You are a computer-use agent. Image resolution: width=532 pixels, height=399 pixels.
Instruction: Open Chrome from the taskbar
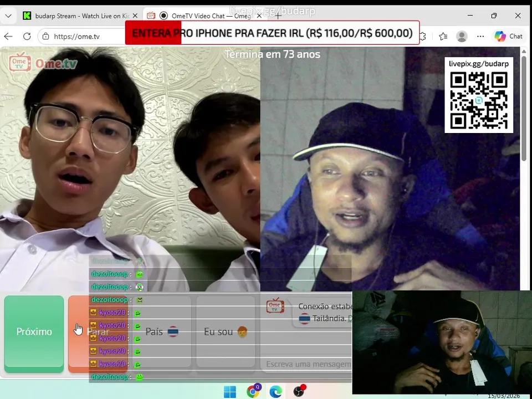tap(254, 391)
